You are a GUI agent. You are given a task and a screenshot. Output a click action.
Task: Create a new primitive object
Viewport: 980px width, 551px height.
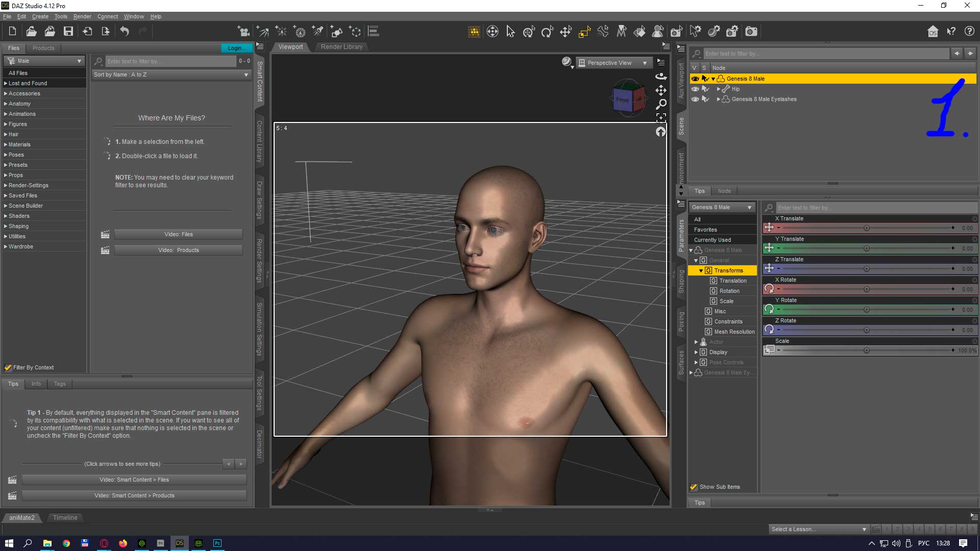tap(336, 32)
